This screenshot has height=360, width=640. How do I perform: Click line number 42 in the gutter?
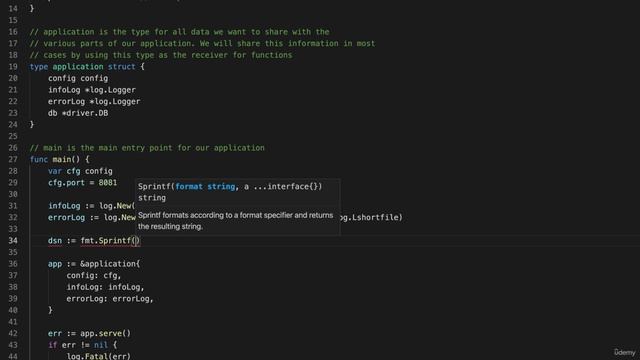click(x=13, y=333)
